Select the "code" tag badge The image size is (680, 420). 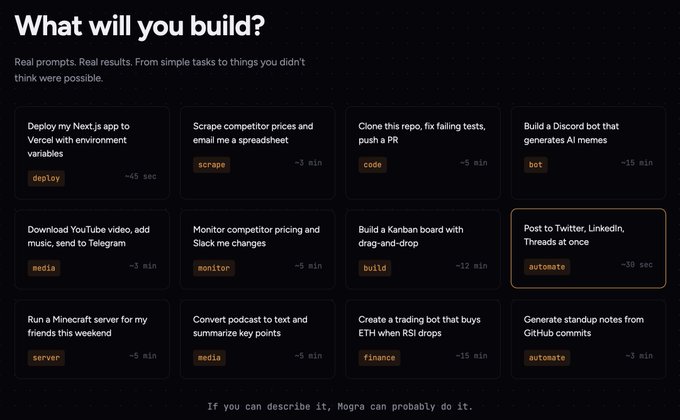373,164
